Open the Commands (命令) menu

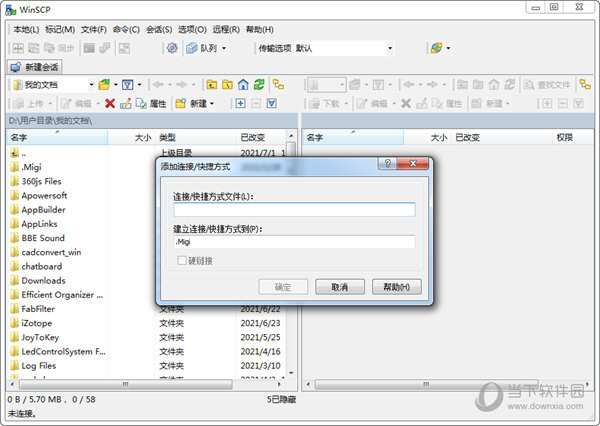pos(126,29)
